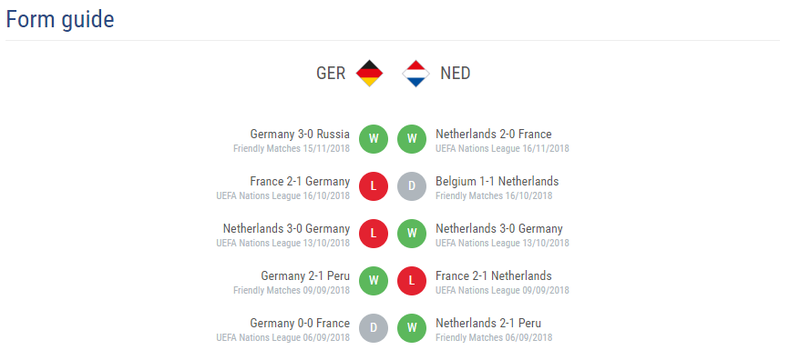The width and height of the screenshot is (800, 360).
Task: Click the Germany flag diamond icon
Action: 369,73
